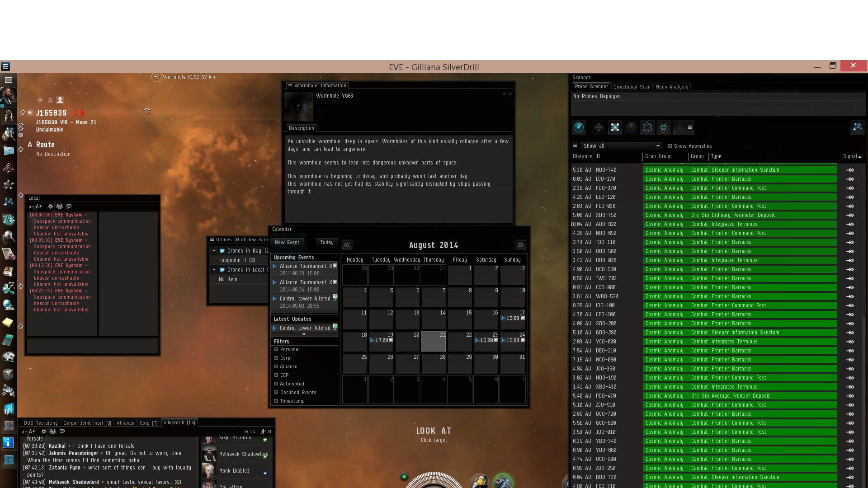This screenshot has height=488, width=868.
Task: Click the destroy probes red X icon
Action: coord(631,128)
